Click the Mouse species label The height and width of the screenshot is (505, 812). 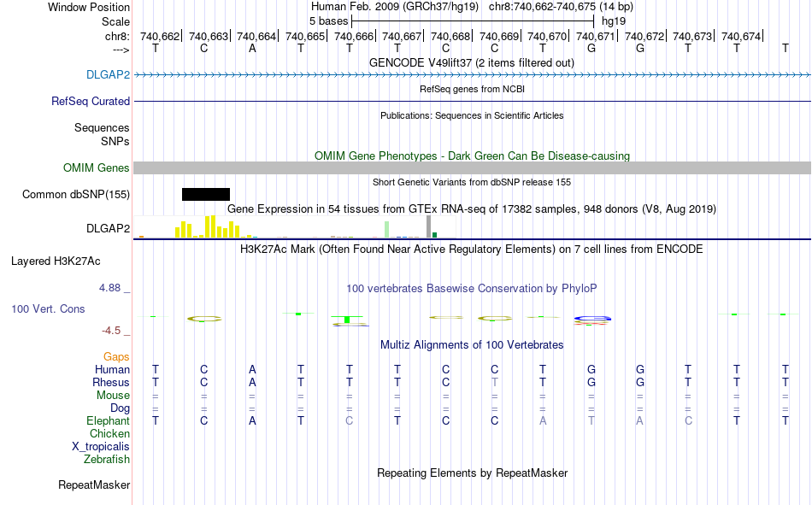113,395
